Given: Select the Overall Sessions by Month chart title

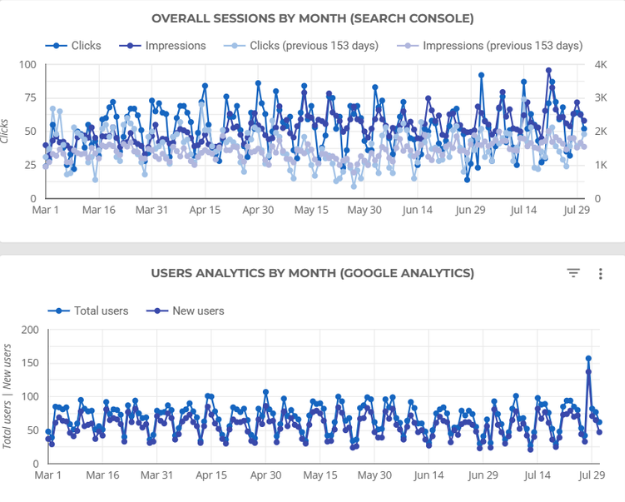Looking at the screenshot, I should click(312, 18).
